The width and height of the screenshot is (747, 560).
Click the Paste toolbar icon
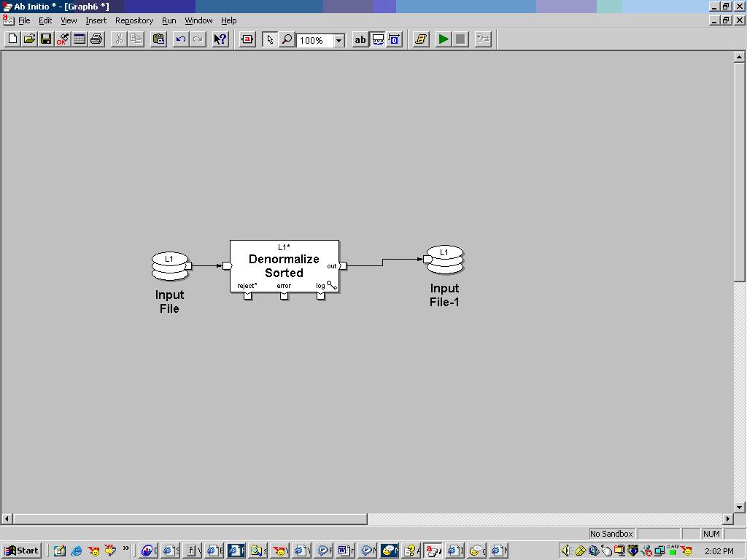[x=158, y=39]
